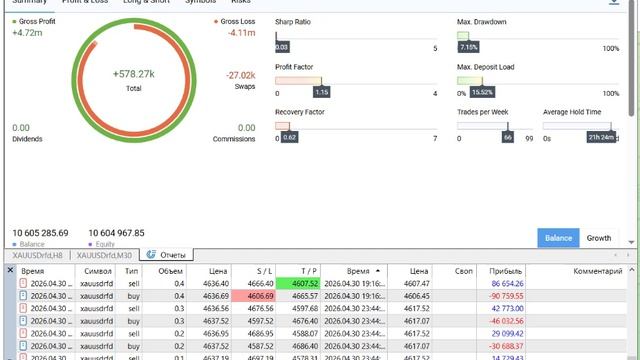640x360 pixels.
Task: Click the Отчеты tab report icon
Action: click(151, 254)
